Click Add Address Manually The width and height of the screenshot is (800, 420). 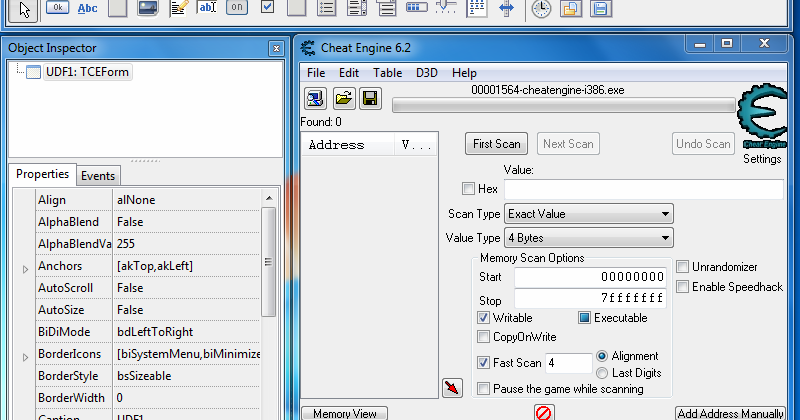point(731,413)
